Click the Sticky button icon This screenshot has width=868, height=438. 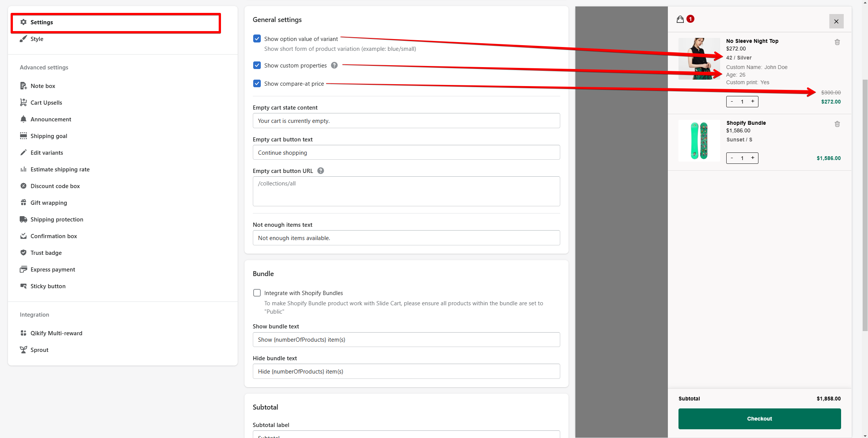click(24, 286)
